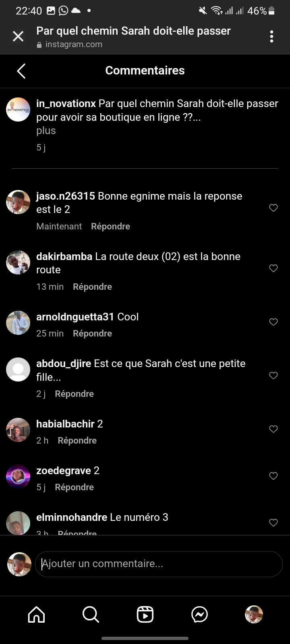Open in_novationx profile picture

[18, 109]
